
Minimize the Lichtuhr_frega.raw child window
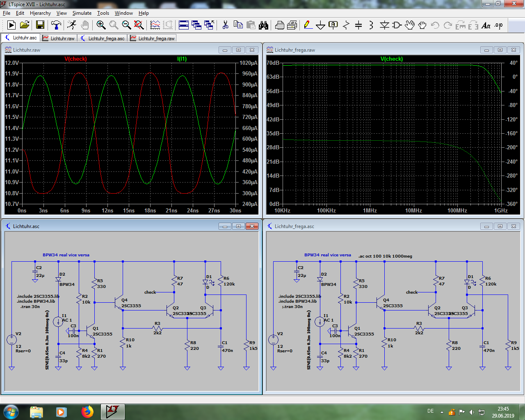[486, 50]
